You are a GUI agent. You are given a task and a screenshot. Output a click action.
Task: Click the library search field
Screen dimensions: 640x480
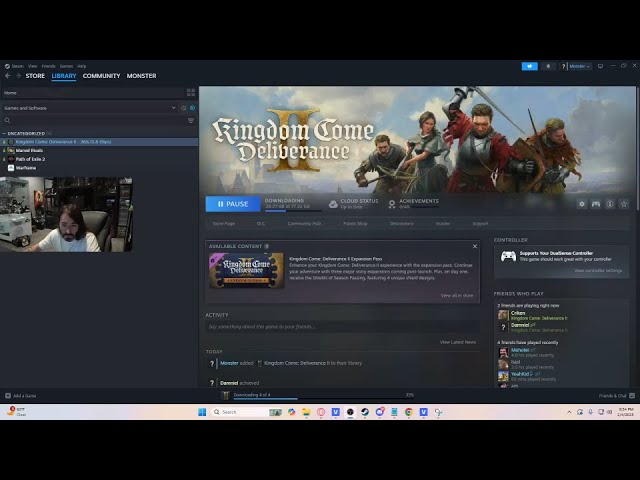pos(93,120)
